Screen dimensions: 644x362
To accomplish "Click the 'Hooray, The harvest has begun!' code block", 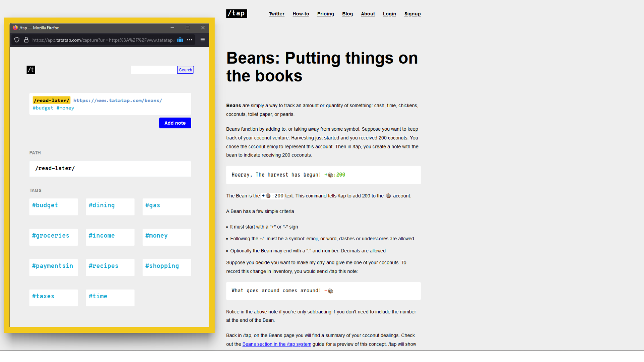I will pyautogui.click(x=323, y=175).
